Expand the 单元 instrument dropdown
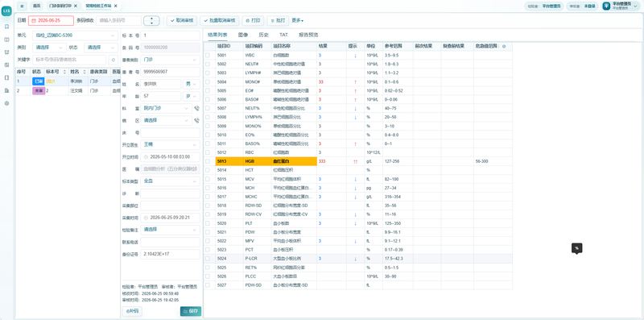Screen dimensions: 644x320 75,35
